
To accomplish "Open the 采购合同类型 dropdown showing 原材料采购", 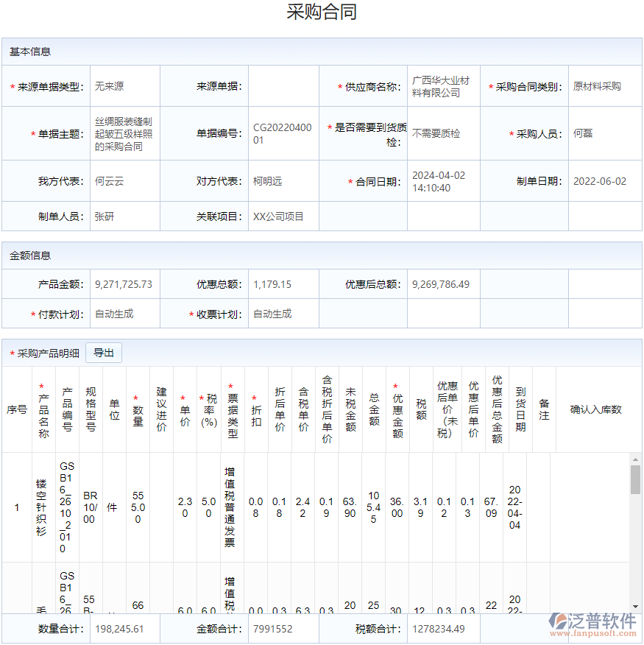I will click(x=604, y=85).
